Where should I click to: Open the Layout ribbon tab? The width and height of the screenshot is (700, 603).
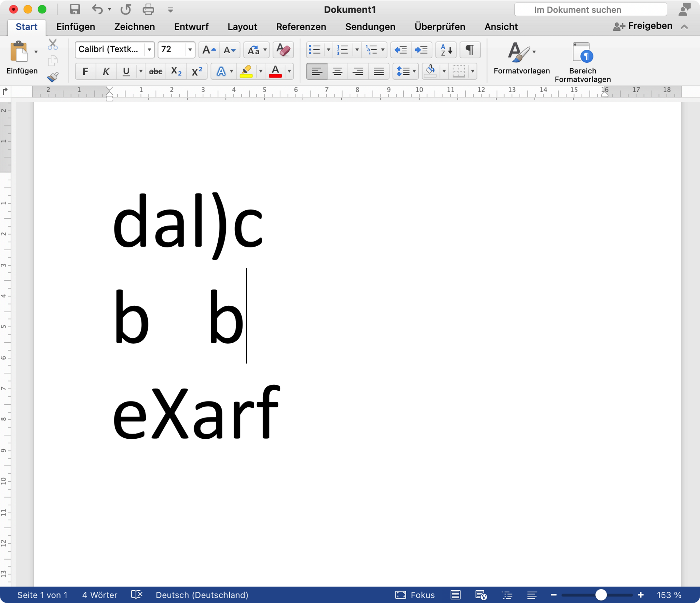click(x=242, y=27)
